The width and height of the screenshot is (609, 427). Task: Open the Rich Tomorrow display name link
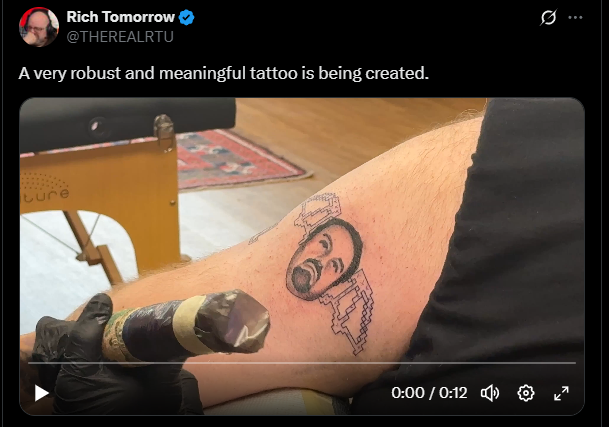point(120,17)
